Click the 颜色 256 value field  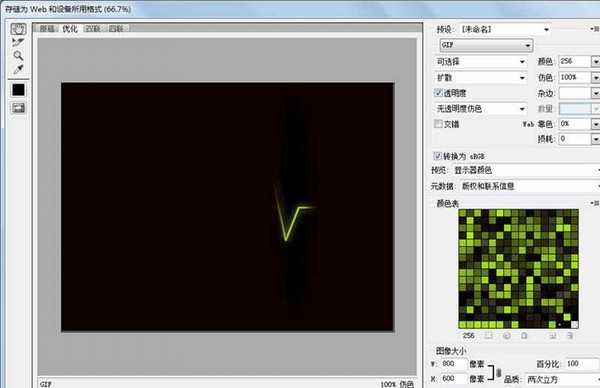point(575,61)
